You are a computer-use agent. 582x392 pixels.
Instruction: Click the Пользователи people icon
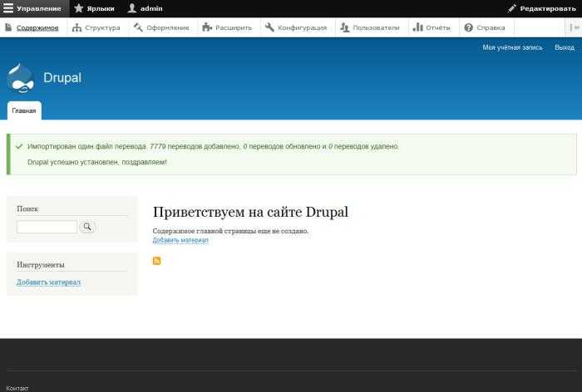coord(345,27)
